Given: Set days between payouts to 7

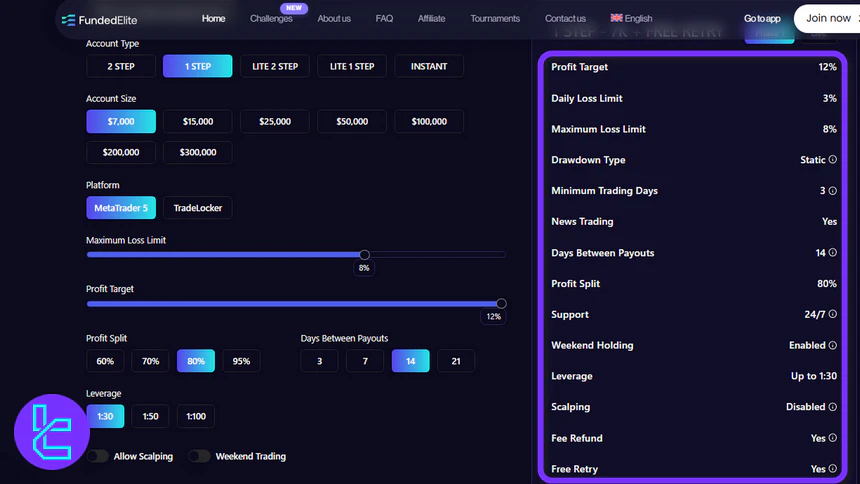Looking at the screenshot, I should [x=365, y=361].
